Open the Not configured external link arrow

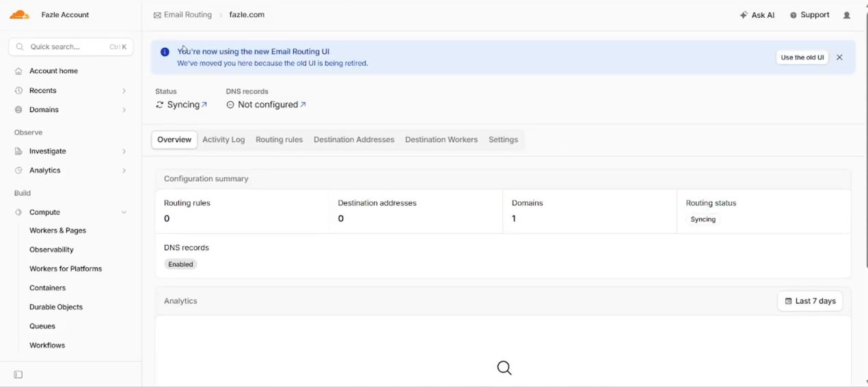pos(303,105)
